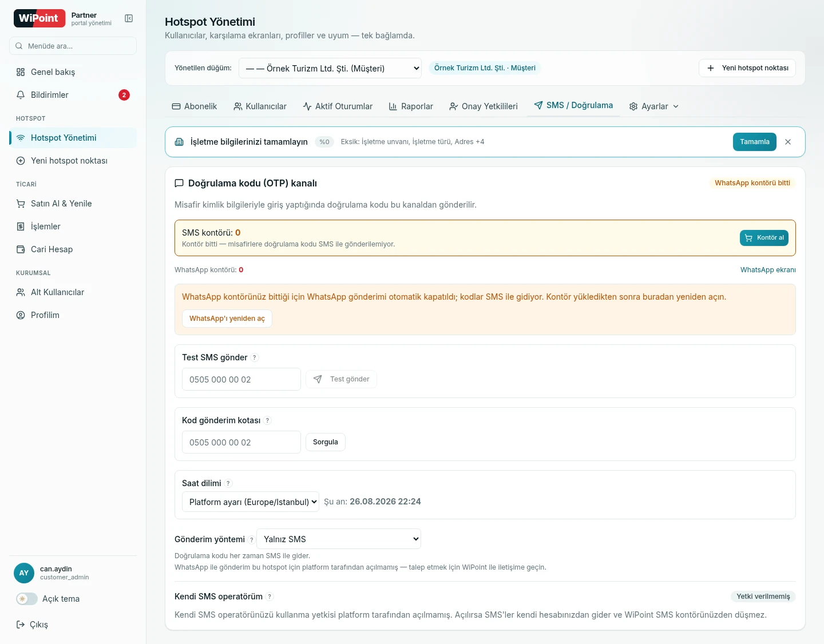
Task: Click the notification count badge
Action: click(124, 95)
